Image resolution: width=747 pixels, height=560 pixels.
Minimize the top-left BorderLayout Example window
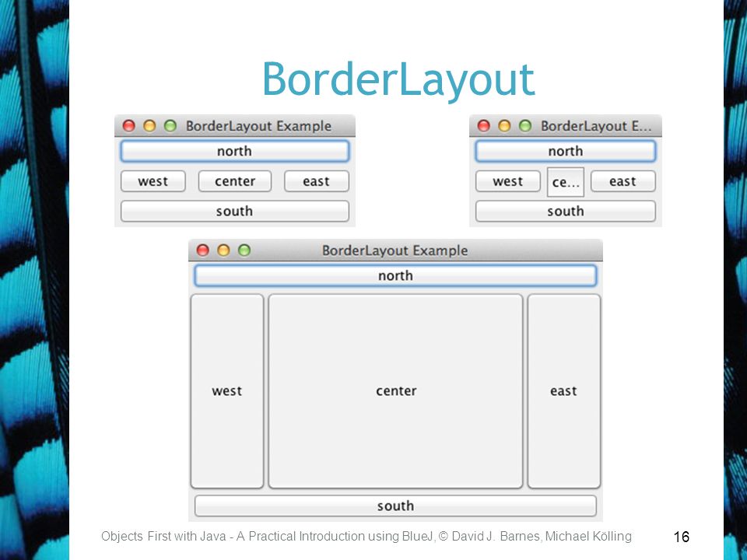coord(149,126)
